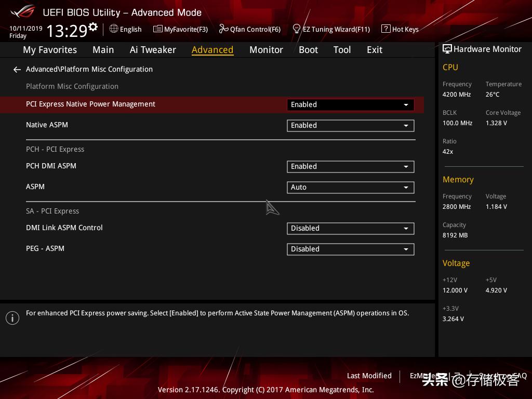This screenshot has width=532, height=399.
Task: Click the Version 2.17.1246 copyright text
Action: click(265, 390)
